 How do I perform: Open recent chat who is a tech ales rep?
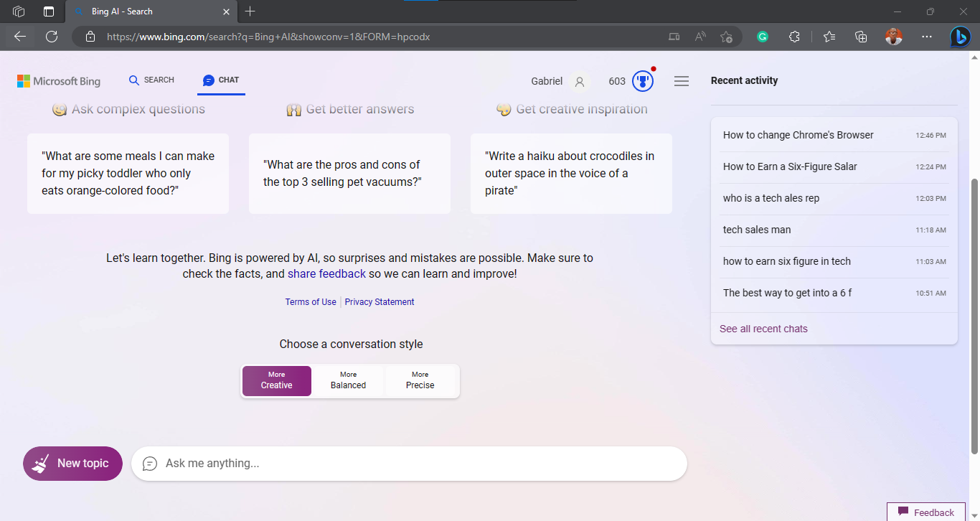pyautogui.click(x=834, y=198)
